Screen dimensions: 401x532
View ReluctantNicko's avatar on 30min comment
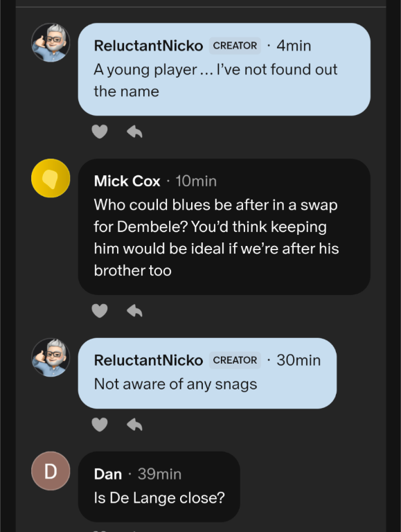(51, 357)
